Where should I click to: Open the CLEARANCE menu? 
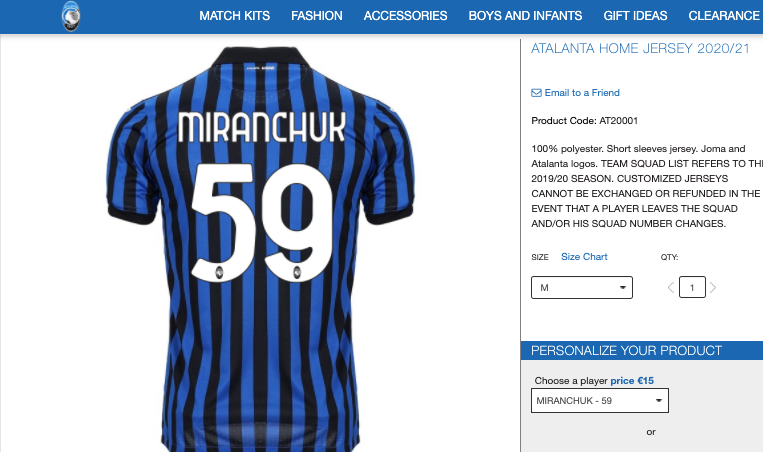pos(724,16)
